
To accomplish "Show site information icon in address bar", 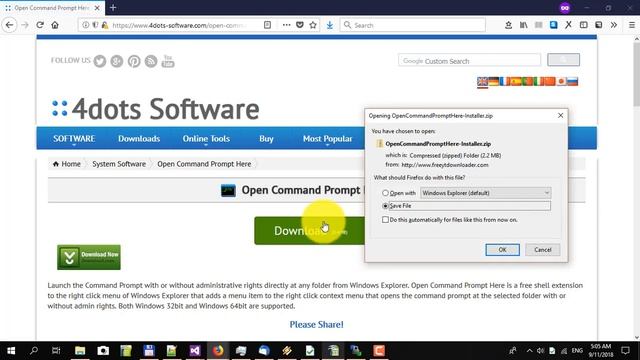I will click(x=85, y=25).
